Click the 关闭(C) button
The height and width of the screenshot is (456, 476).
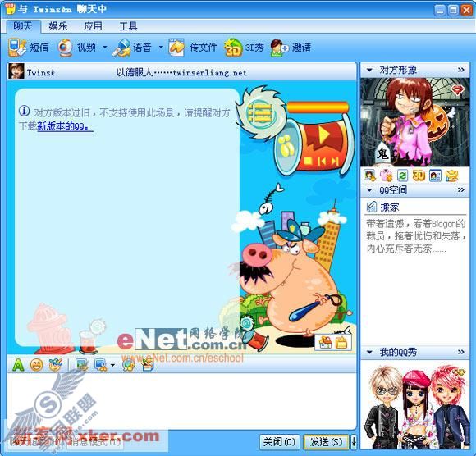click(279, 442)
